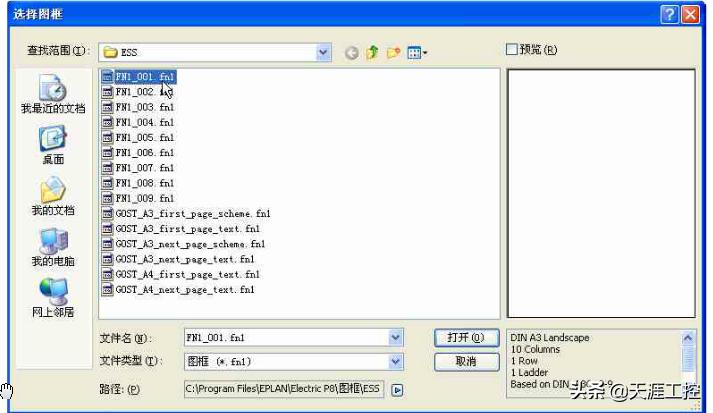Open My Computer in places sidebar
The width and height of the screenshot is (713, 413).
pos(53,247)
